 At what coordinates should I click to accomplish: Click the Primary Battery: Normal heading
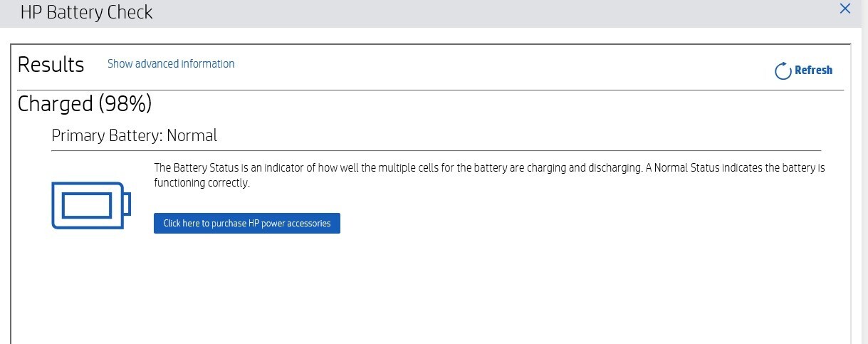(135, 135)
